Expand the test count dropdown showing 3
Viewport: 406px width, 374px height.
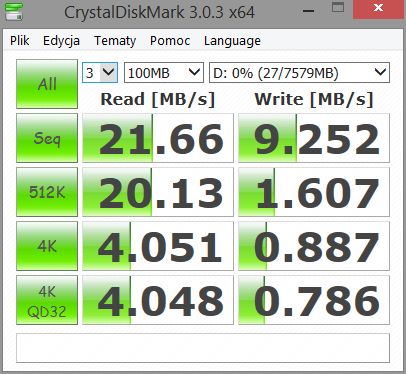tap(100, 72)
